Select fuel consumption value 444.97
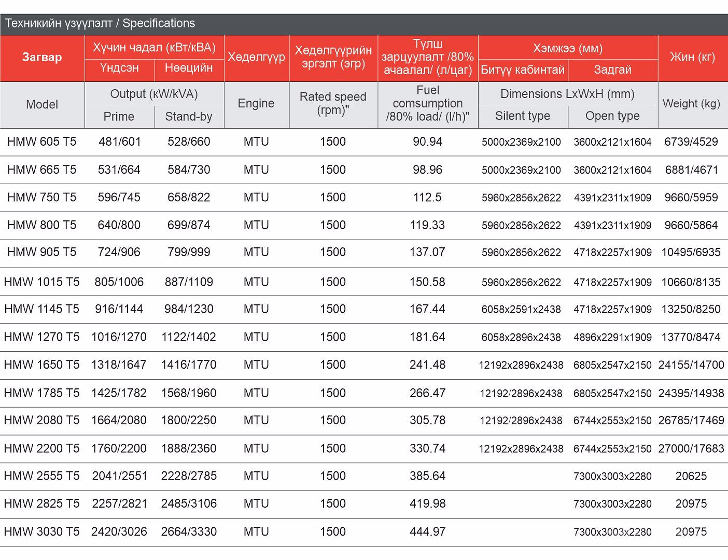 pyautogui.click(x=427, y=531)
